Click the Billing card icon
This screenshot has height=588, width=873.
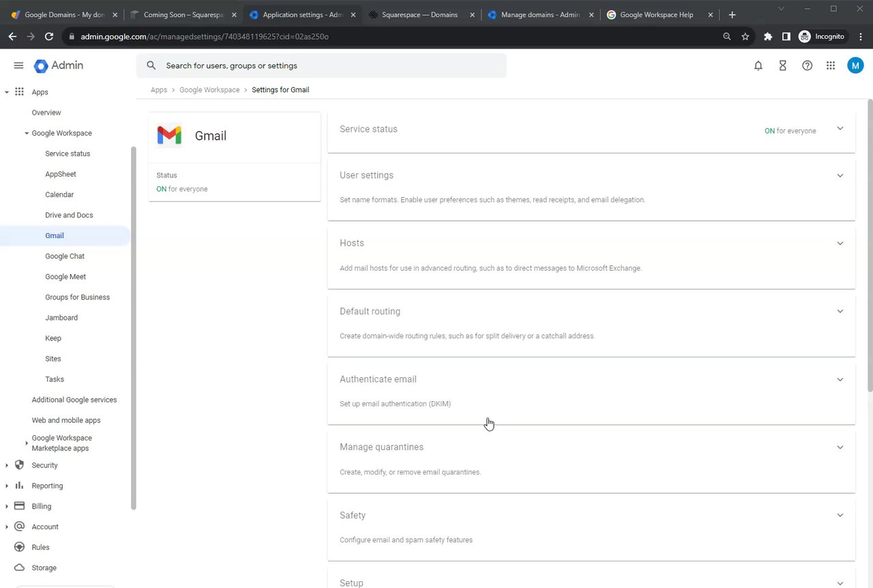pyautogui.click(x=19, y=506)
